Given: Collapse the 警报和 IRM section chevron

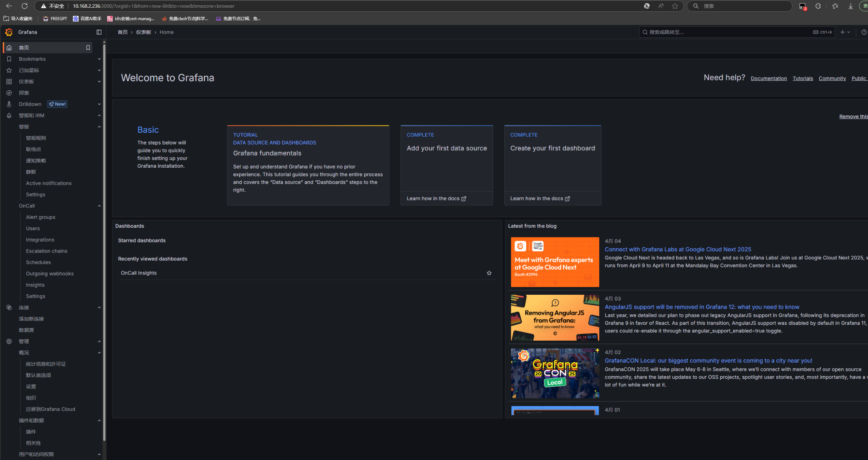Looking at the screenshot, I should 99,116.
